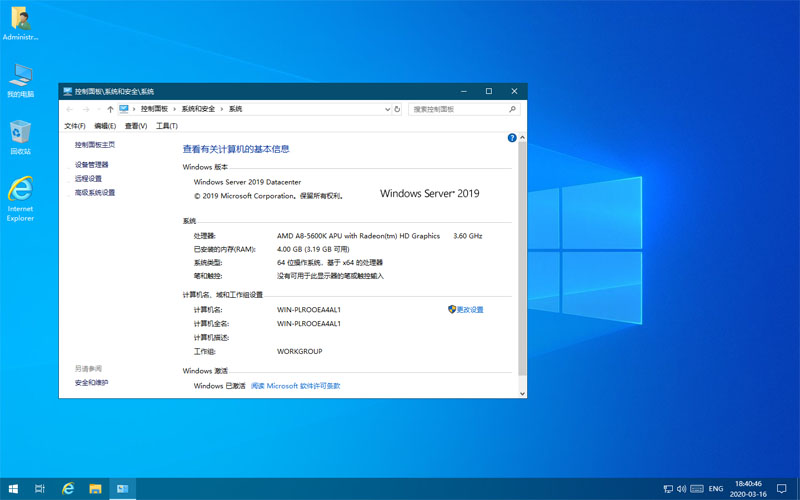Screen dimensions: 800x500
Task: Expand chevron after 控制面板 breadcrumb
Action: (x=174, y=109)
